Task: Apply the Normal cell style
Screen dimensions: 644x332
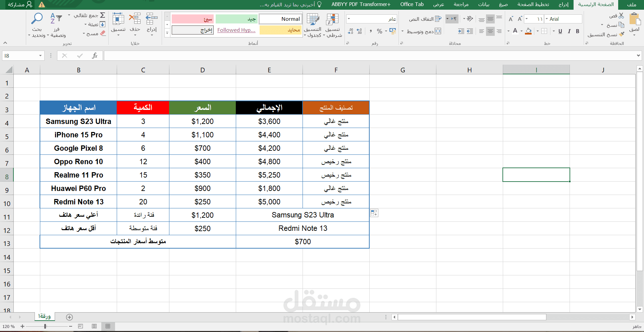Action: [280, 19]
